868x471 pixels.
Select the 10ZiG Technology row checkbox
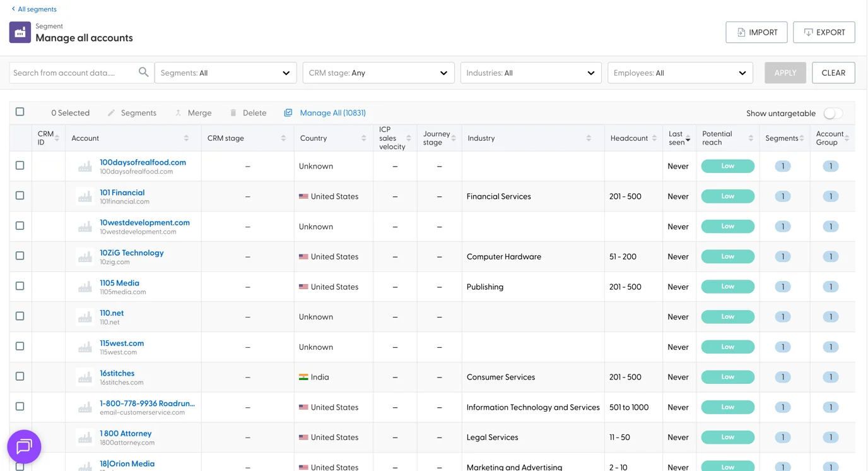click(20, 256)
